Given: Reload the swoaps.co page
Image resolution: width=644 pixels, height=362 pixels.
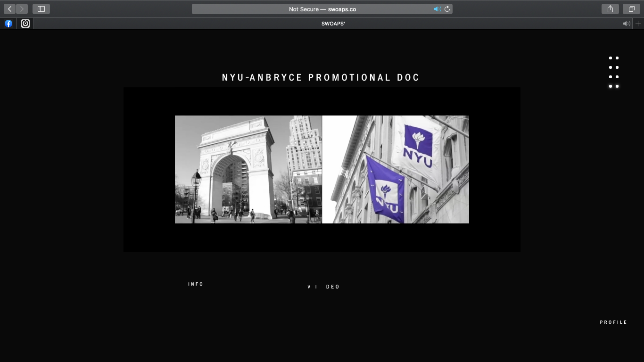Looking at the screenshot, I should (447, 9).
